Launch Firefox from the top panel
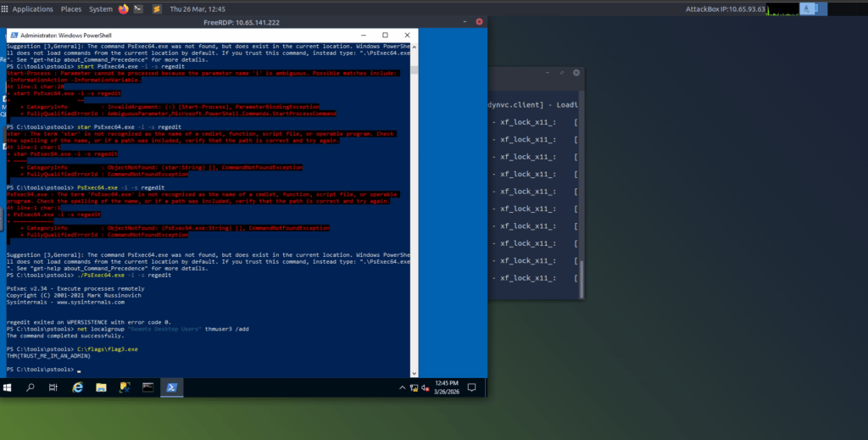 [124, 8]
